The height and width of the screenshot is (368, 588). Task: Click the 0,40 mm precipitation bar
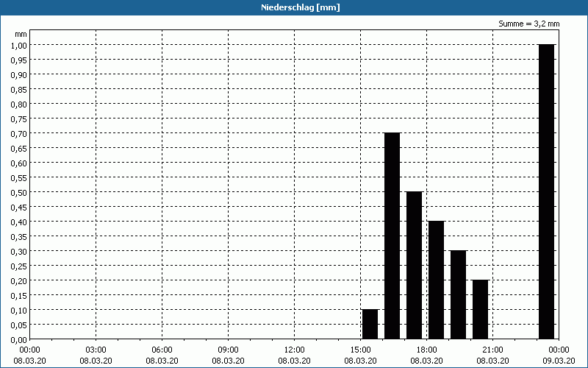[436, 280]
